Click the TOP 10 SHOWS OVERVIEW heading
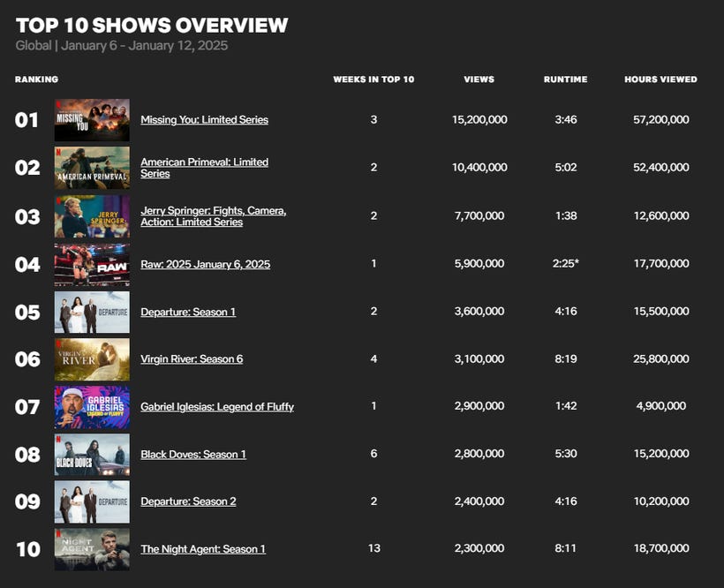This screenshot has width=724, height=588. coord(152,25)
